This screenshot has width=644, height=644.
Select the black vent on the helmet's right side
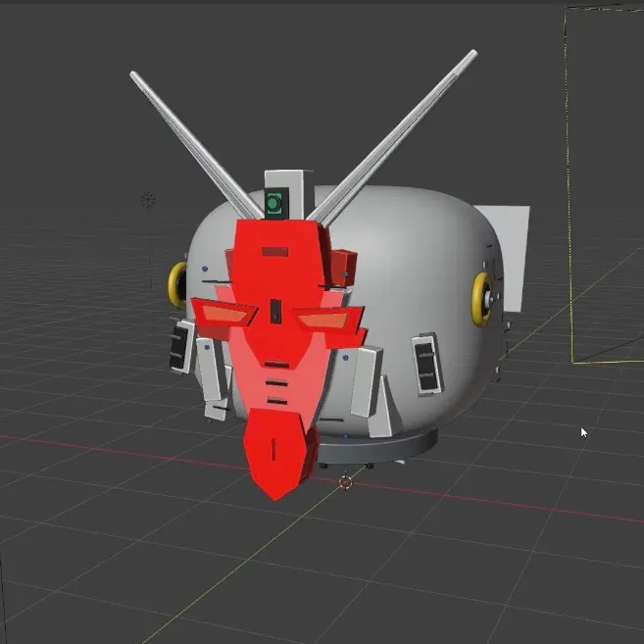coord(426,366)
